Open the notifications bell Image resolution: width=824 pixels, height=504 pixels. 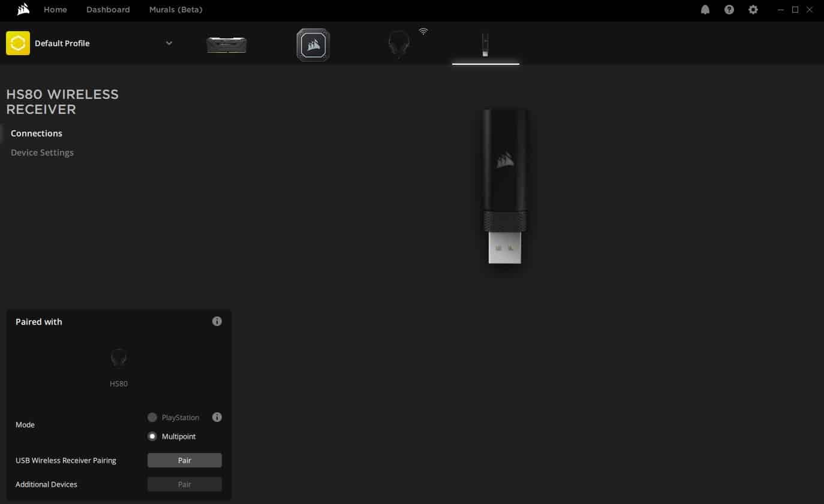[x=705, y=10]
